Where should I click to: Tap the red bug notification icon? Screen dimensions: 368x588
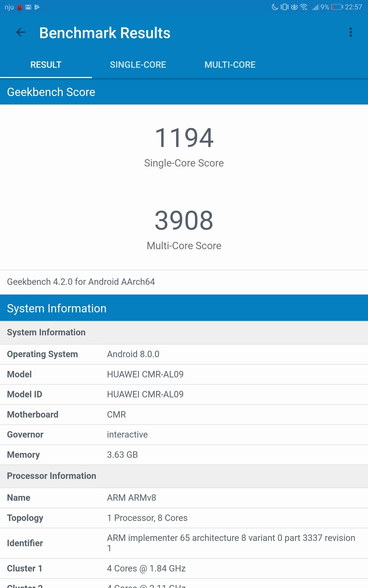[20, 7]
